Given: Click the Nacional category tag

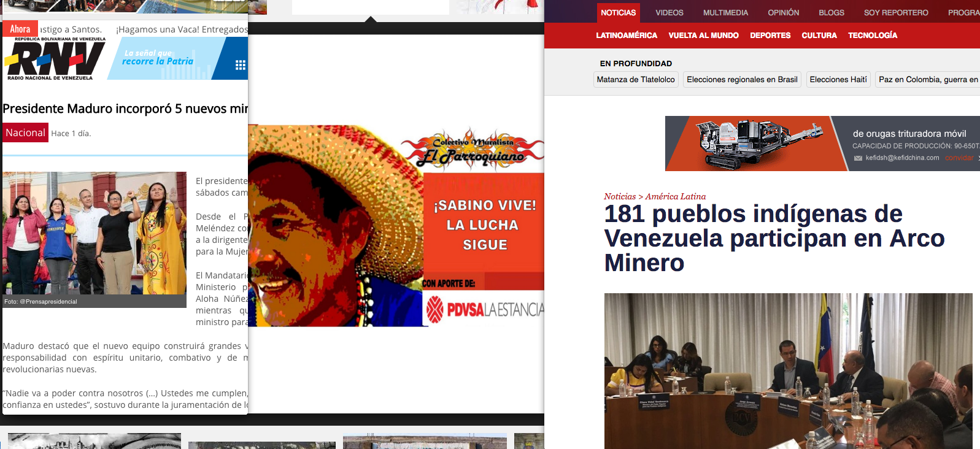Looking at the screenshot, I should [25, 132].
